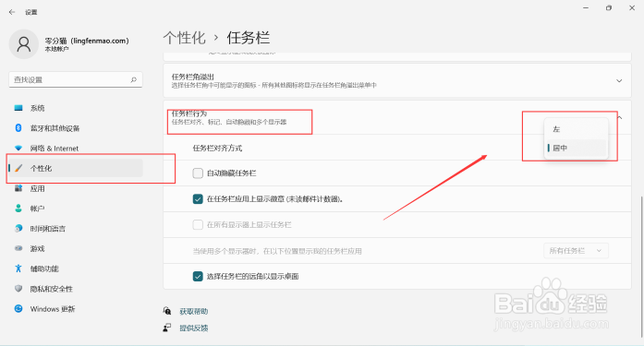Open the 所有任务栏 dropdown
The width and height of the screenshot is (644, 346).
tap(576, 250)
